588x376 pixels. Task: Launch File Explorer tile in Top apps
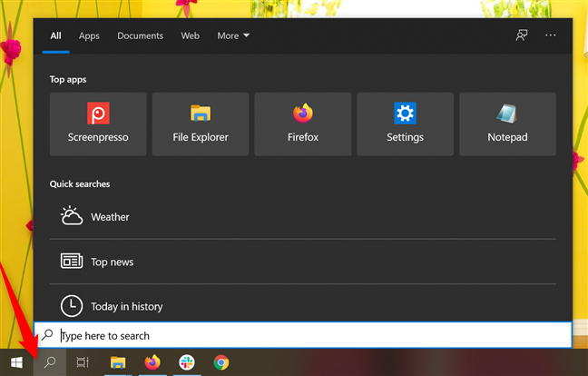[201, 124]
